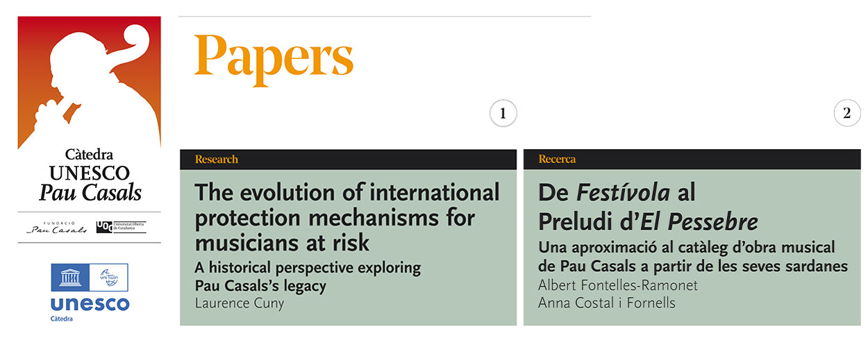Click the numbered circle 1 badge
This screenshot has width=868, height=340.
click(503, 114)
